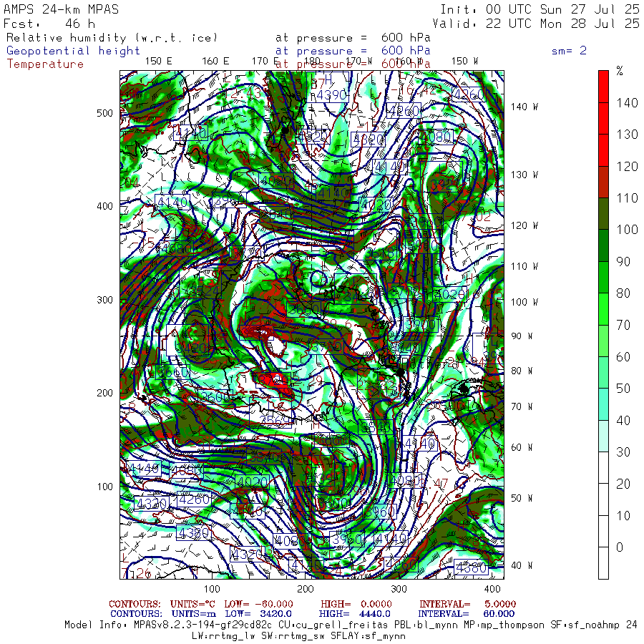Select the '60 W' longitude label
The height and width of the screenshot is (644, 644).
(522, 447)
